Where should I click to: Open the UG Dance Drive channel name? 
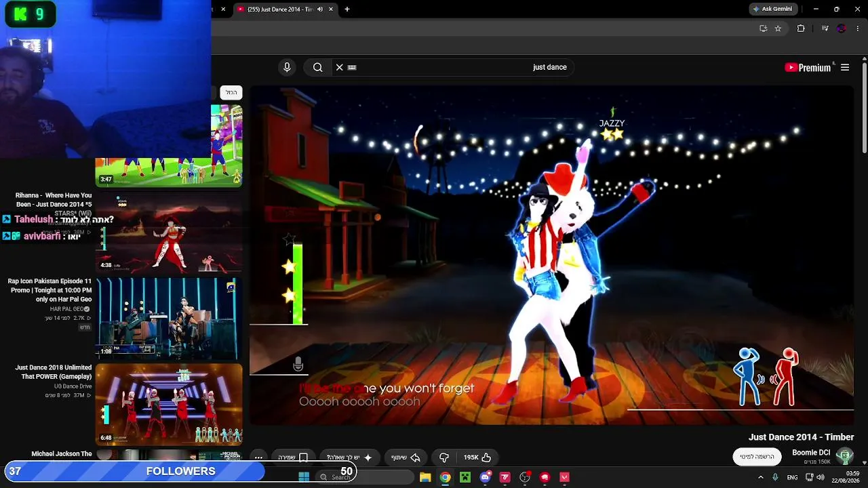pos(73,386)
